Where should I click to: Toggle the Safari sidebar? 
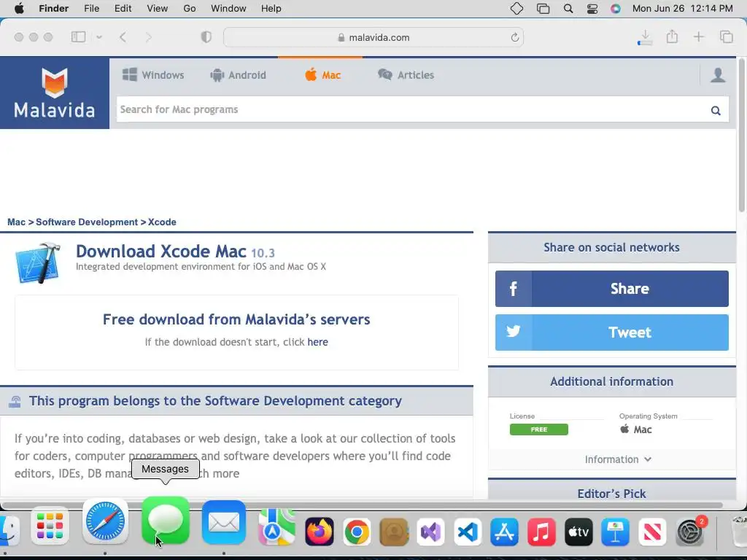pos(79,37)
